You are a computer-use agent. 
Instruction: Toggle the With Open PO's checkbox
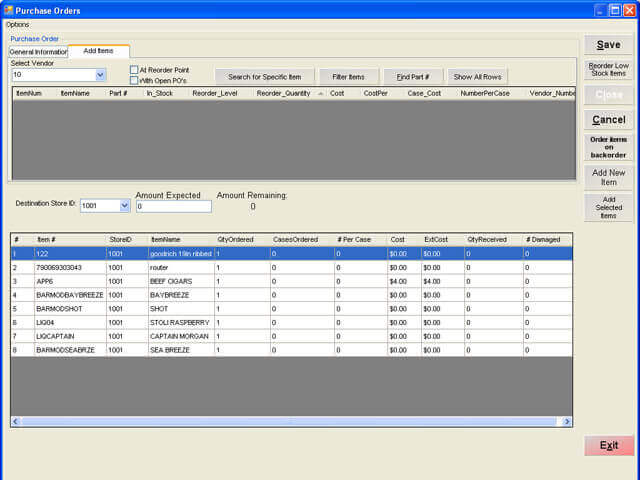(134, 81)
